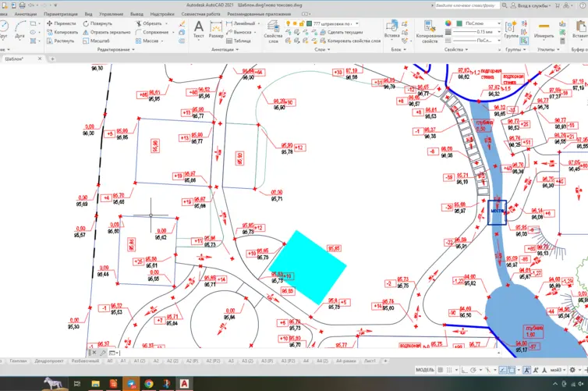Toggle object snap tracking in status bar

pyautogui.click(x=502, y=370)
